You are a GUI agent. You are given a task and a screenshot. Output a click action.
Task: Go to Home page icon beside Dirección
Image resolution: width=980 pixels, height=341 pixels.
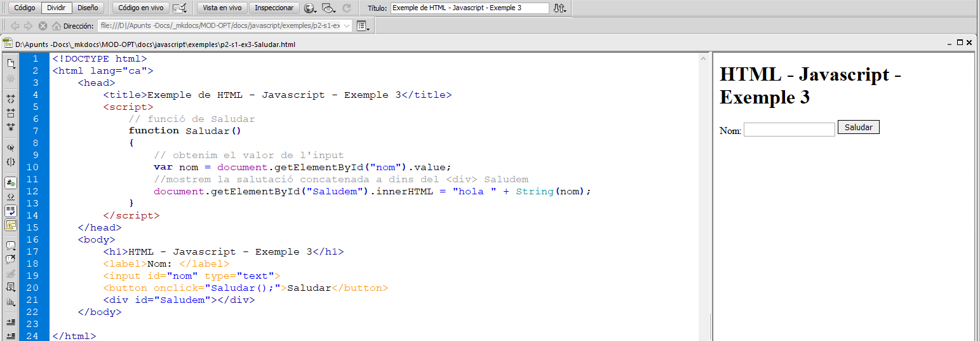pos(56,26)
